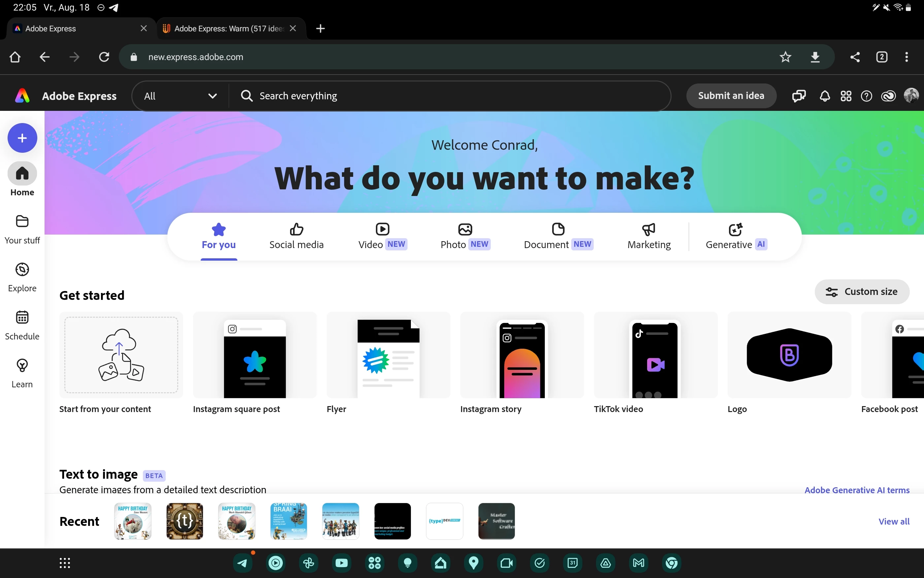Screen dimensions: 924x578
Task: Open Telegram from the taskbar
Action: pyautogui.click(x=242, y=563)
